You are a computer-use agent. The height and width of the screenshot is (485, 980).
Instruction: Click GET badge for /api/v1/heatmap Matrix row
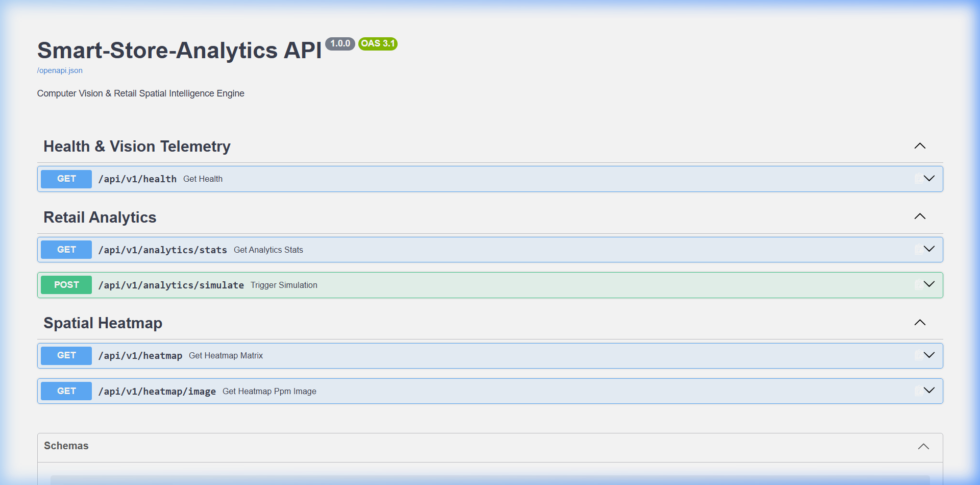coord(66,356)
